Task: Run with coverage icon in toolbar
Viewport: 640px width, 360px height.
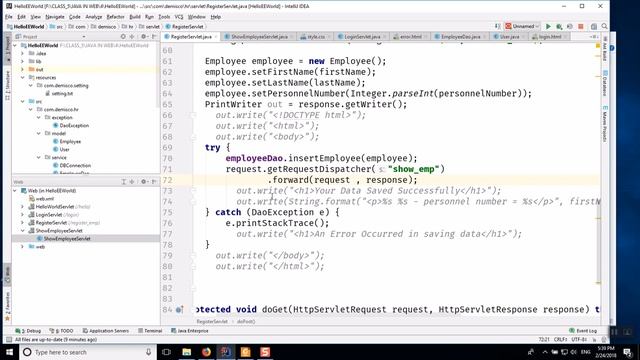Action: click(x=570, y=26)
